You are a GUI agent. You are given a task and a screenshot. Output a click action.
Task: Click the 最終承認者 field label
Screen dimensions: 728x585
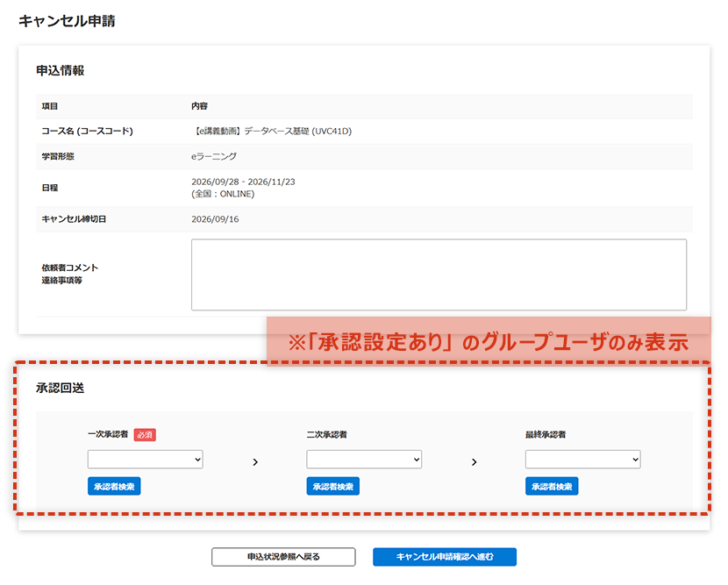tap(546, 434)
